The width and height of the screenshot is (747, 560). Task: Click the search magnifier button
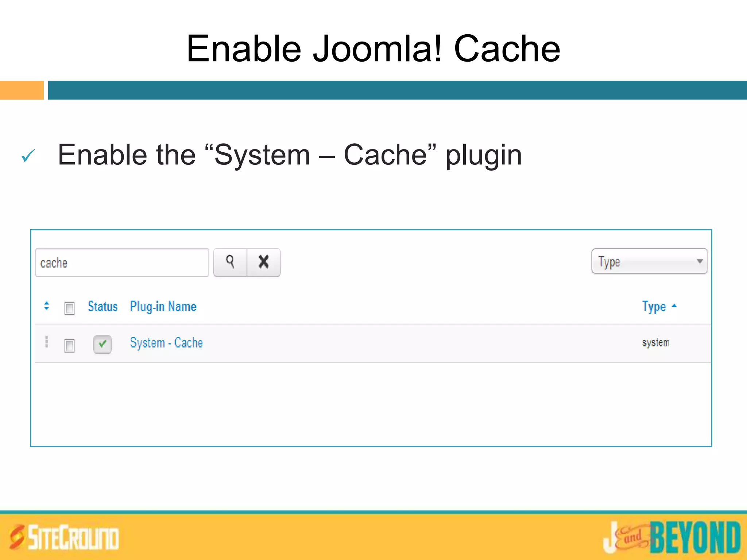pyautogui.click(x=230, y=262)
